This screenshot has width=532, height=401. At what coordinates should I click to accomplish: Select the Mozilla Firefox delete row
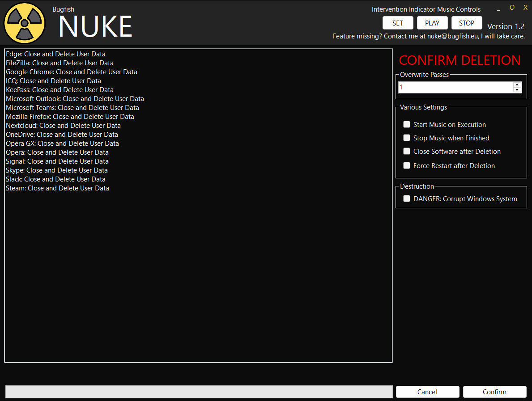[x=199, y=117]
